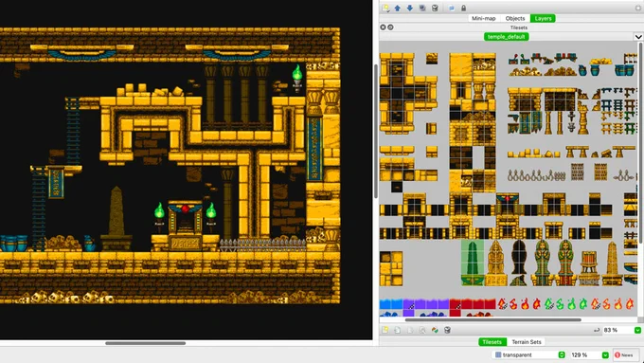Screen dimensions: 644x363
Task: Click the dark obelisk on the map
Action: [x=116, y=218]
